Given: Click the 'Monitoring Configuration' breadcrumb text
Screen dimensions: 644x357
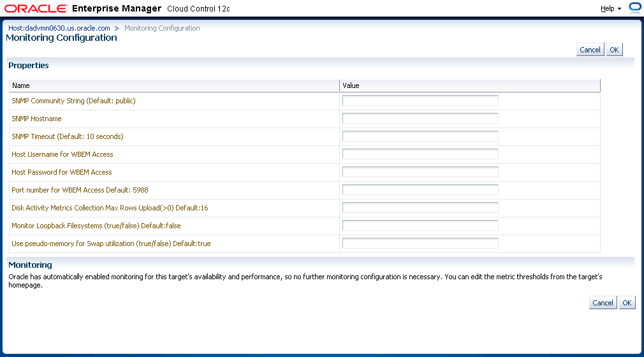Looking at the screenshot, I should pos(162,28).
